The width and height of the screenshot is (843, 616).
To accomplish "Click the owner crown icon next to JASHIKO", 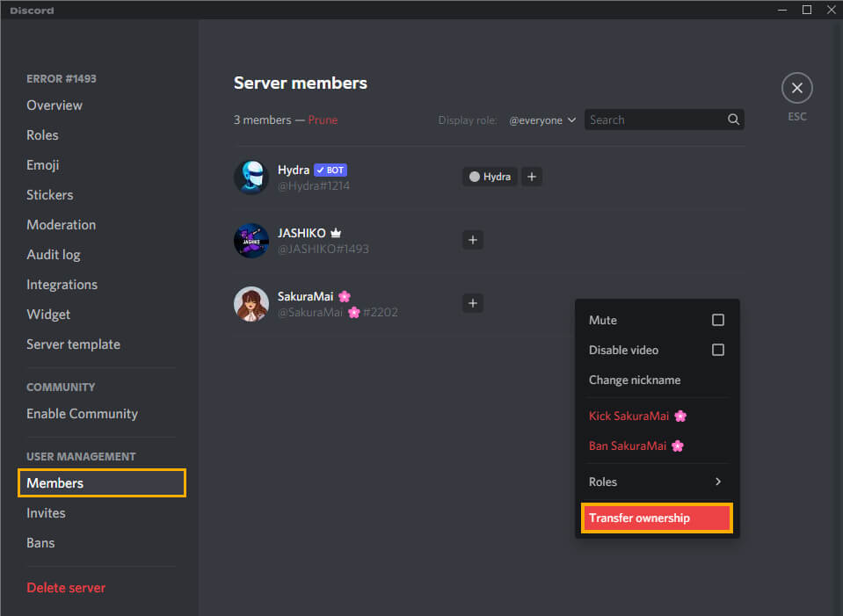I will pos(336,233).
